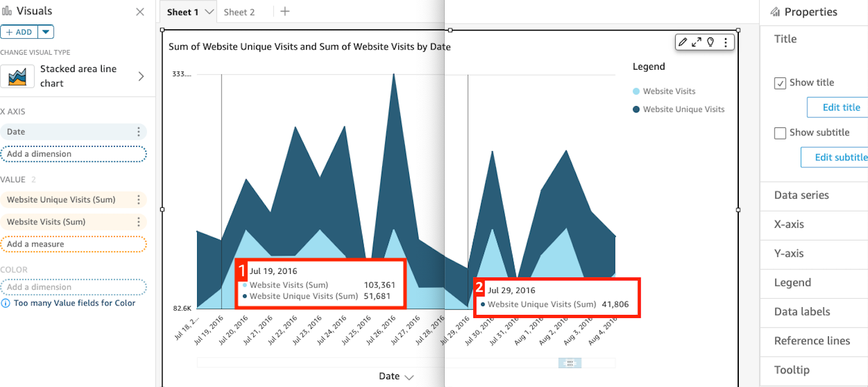Click the info icon for Color warning
The height and width of the screenshot is (387, 868).
(x=5, y=303)
